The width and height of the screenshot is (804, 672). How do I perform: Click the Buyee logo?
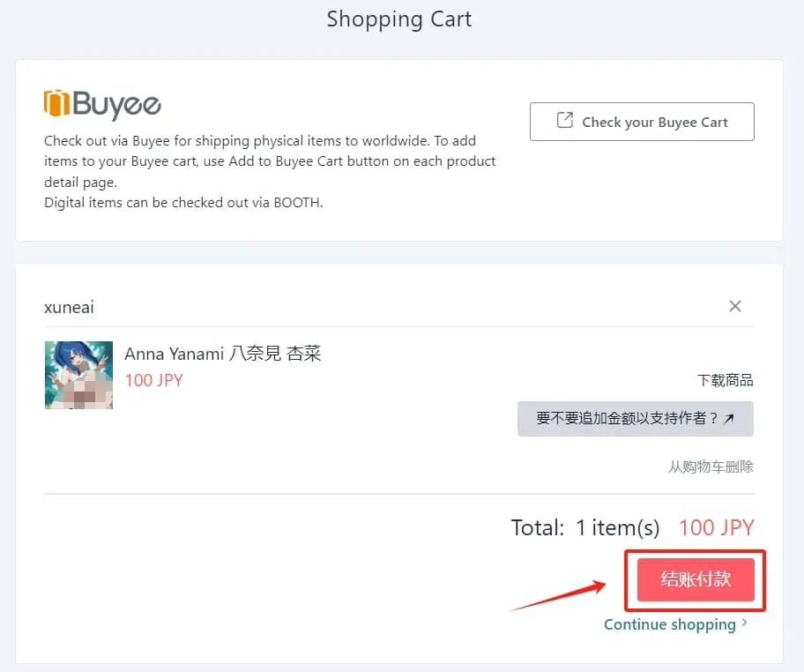point(102,105)
